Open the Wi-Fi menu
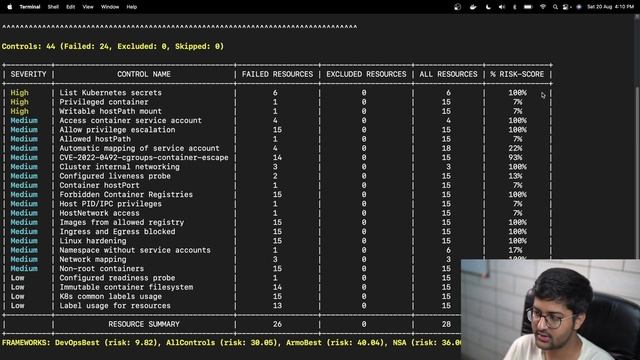This screenshot has height=360, width=640. (x=542, y=7)
